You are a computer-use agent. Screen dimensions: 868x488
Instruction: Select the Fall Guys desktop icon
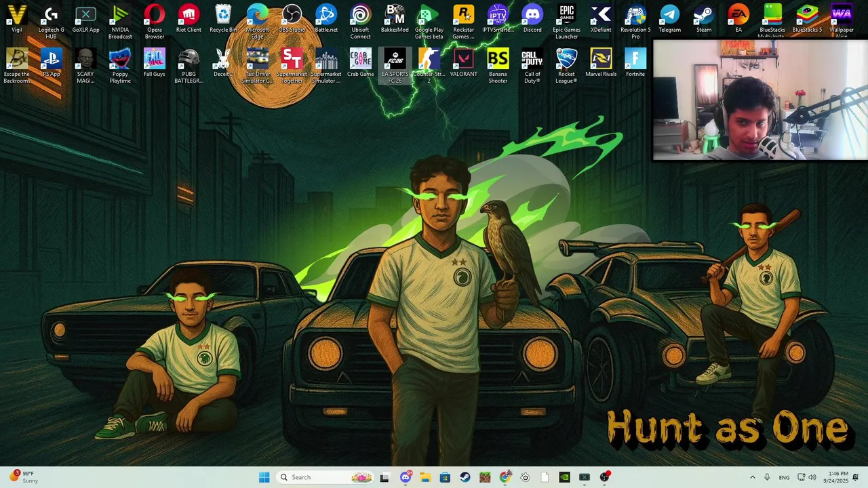click(155, 63)
